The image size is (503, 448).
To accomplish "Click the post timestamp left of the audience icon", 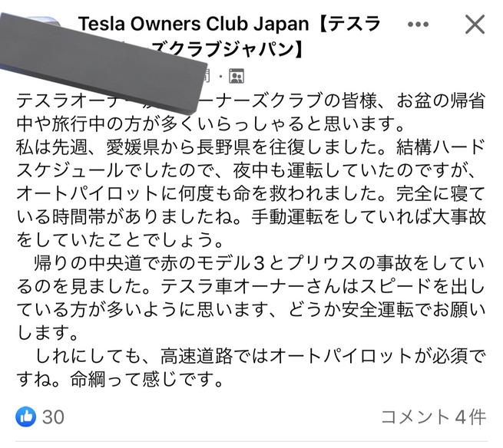I will click(204, 76).
